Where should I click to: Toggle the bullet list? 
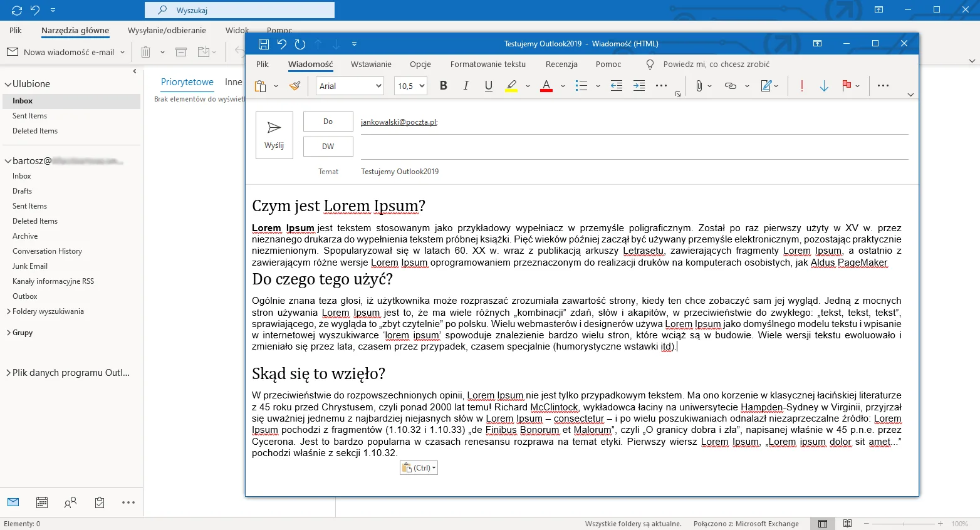point(581,86)
